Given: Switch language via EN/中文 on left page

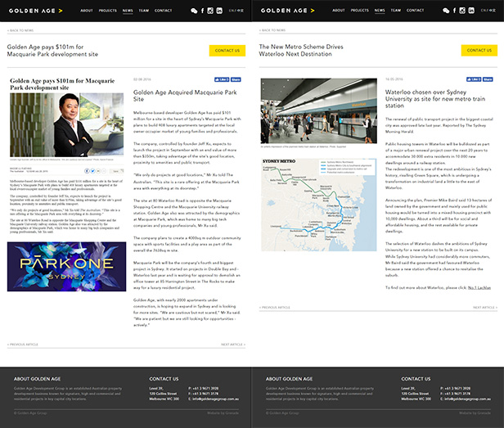Looking at the screenshot, I should coord(236,11).
